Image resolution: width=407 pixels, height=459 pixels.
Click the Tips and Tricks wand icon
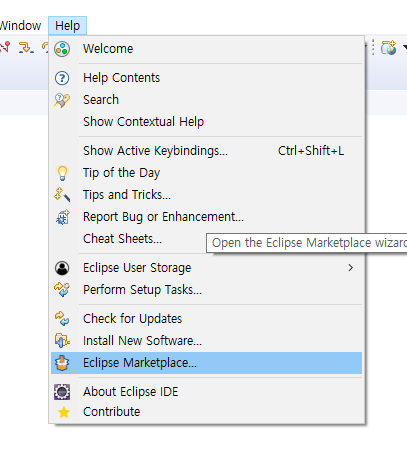(62, 195)
